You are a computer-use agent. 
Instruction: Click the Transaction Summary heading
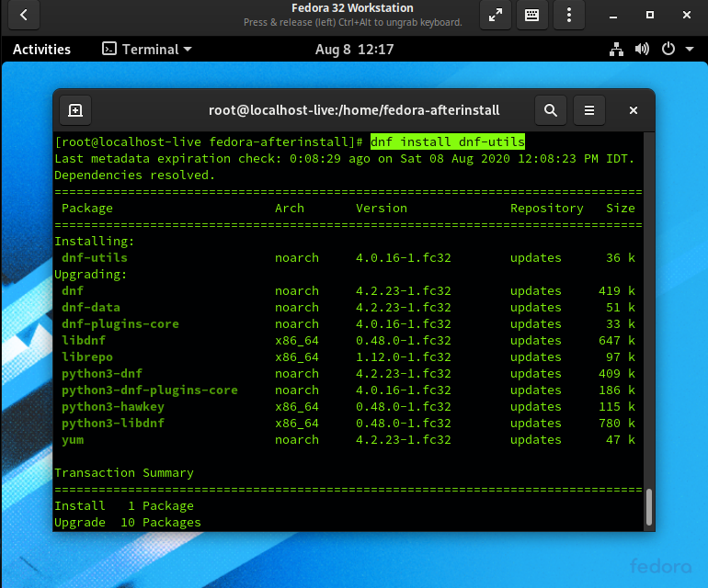pyautogui.click(x=124, y=472)
